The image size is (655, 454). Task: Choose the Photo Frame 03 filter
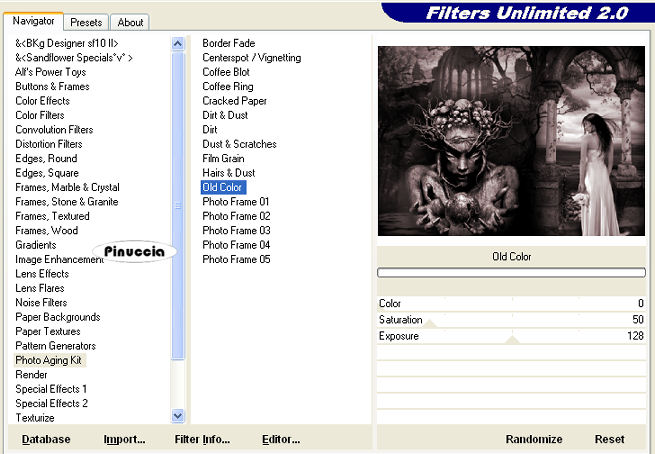coord(236,231)
